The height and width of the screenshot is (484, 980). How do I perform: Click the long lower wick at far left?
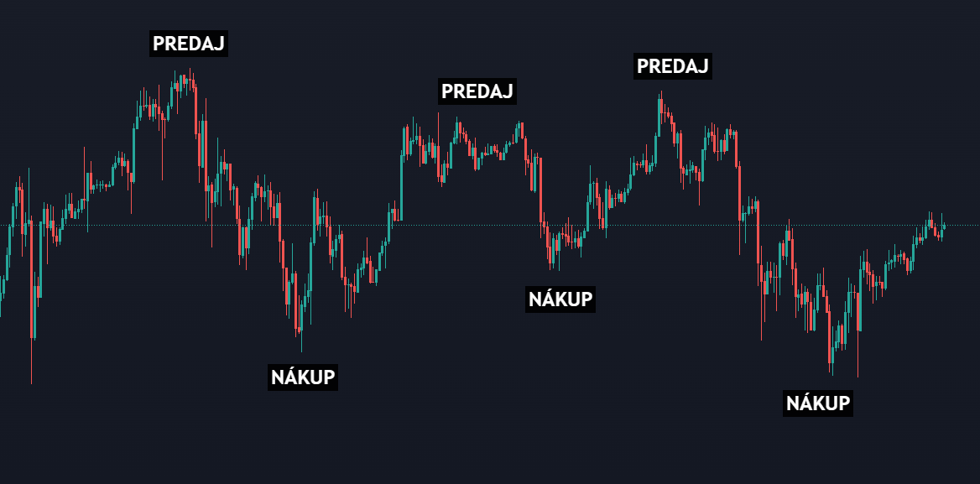tap(32, 352)
